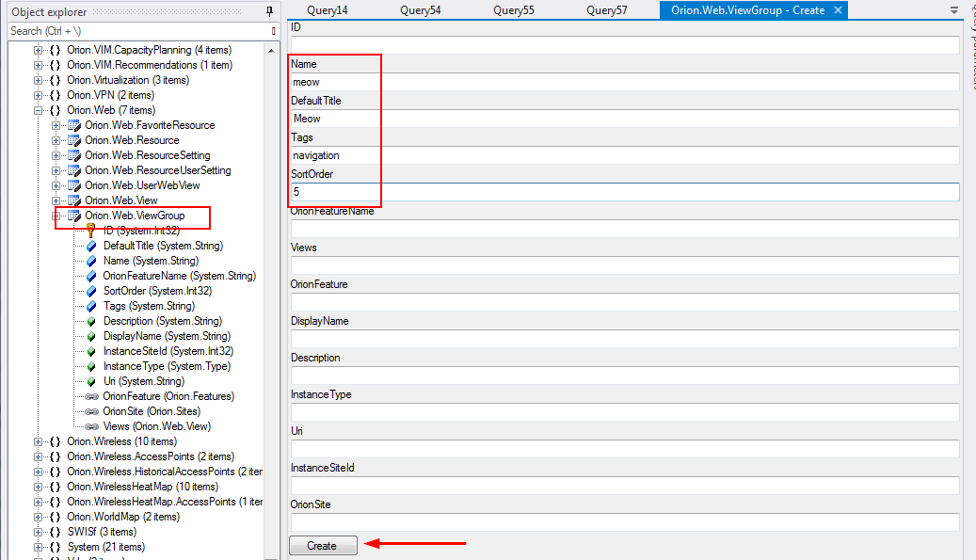This screenshot has width=976, height=560.
Task: Switch to the Query54 tab
Action: point(420,10)
